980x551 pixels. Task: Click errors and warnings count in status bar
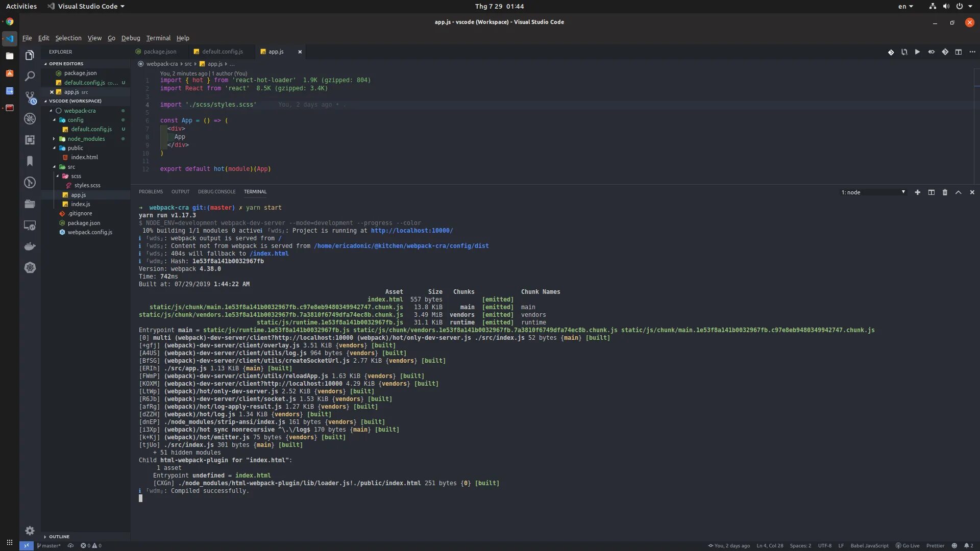91,545
